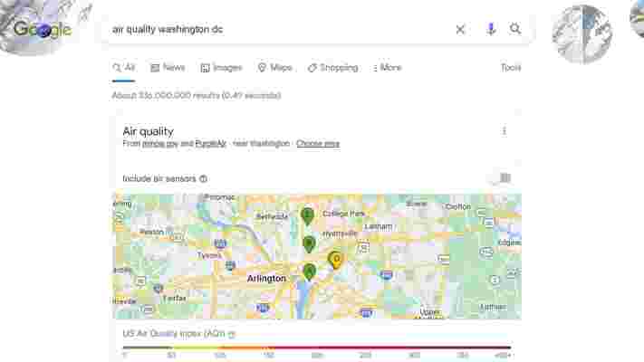Viewport: 644px width, 362px height.
Task: Show info about US Air Quality Index
Action: coord(232,334)
